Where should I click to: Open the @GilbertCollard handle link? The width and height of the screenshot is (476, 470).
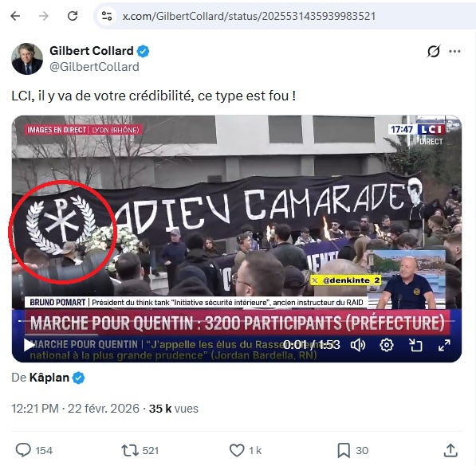pos(94,67)
